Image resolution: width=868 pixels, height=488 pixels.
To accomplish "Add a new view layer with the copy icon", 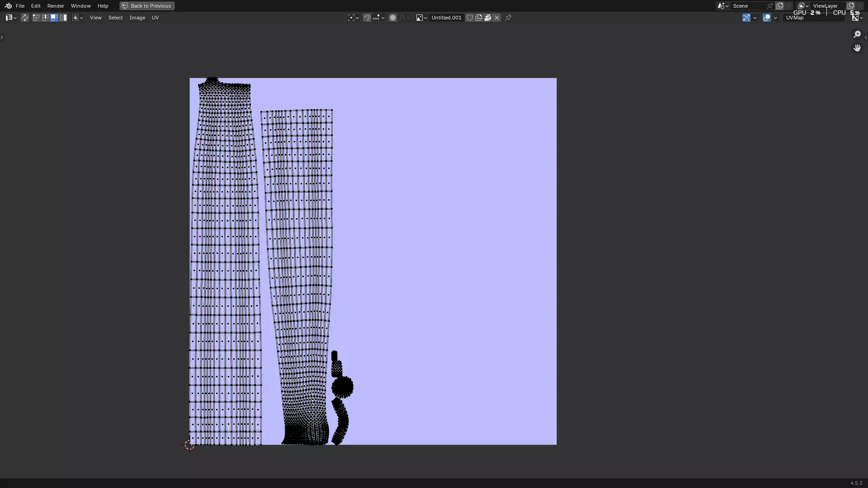I will coord(851,6).
